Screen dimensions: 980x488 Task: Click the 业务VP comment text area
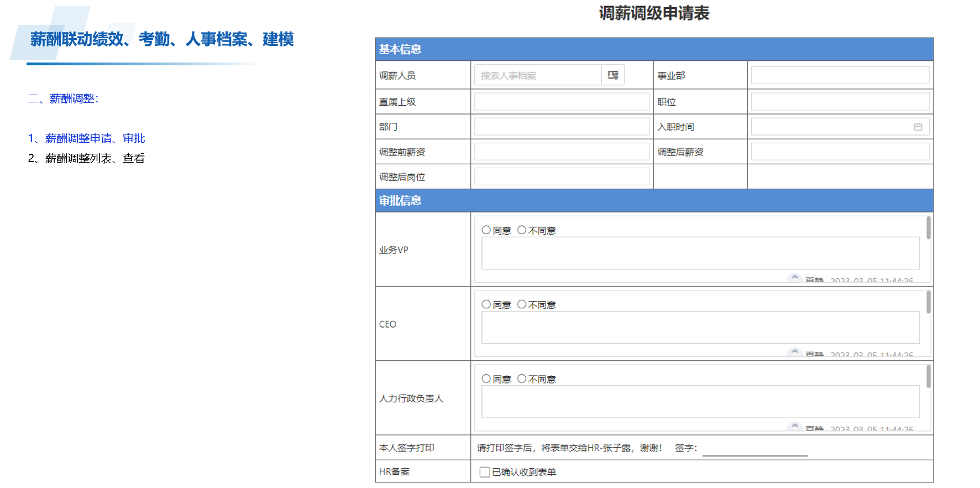[x=700, y=253]
